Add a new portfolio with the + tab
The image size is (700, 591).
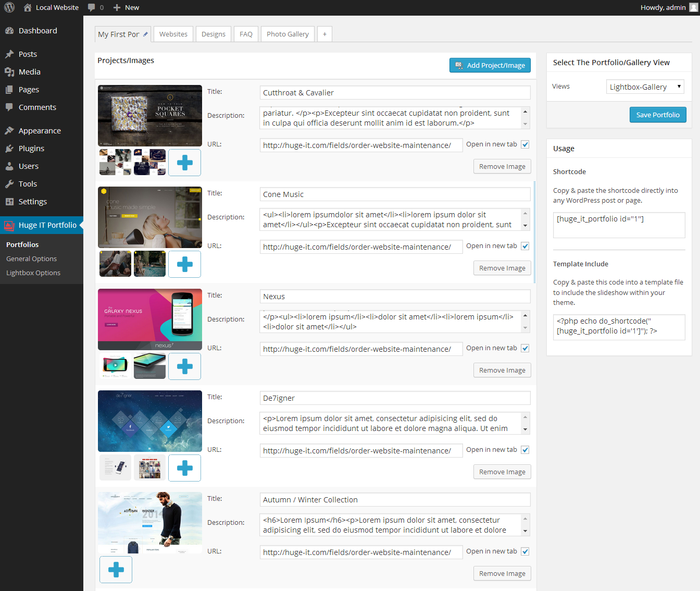click(x=324, y=34)
